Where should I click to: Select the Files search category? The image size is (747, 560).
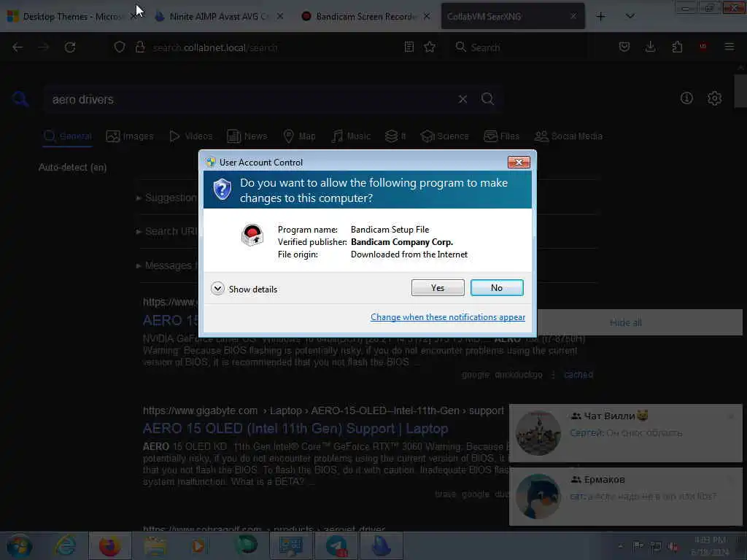[x=501, y=136]
